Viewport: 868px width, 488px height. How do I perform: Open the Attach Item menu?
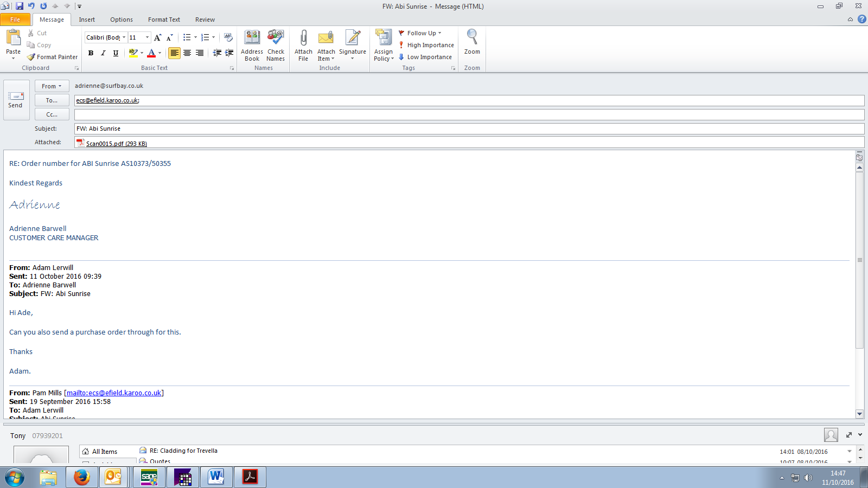[x=326, y=46]
